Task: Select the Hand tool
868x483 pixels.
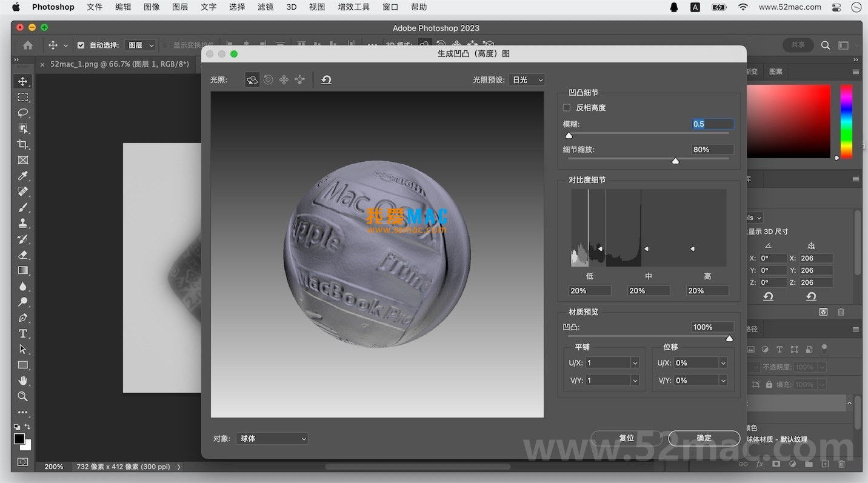Action: pos(23,381)
